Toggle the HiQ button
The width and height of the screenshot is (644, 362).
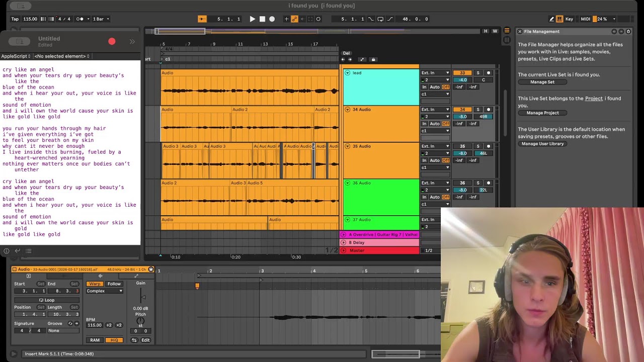pos(114,340)
